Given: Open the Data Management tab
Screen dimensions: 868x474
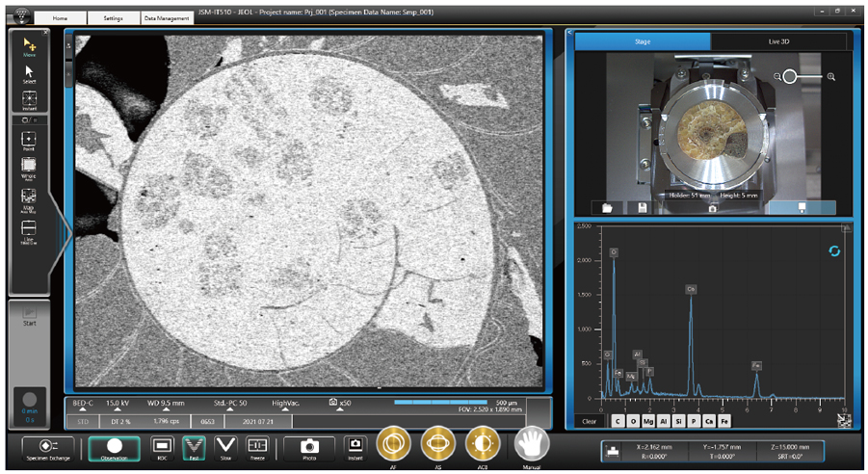Looking at the screenshot, I should (x=167, y=18).
